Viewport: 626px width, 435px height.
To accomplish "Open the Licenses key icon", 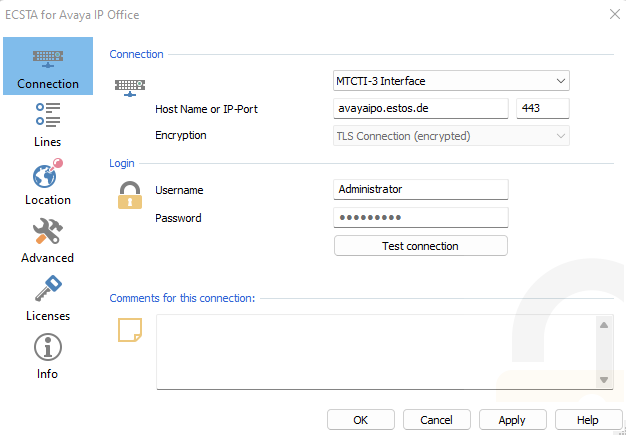I will pos(48,289).
